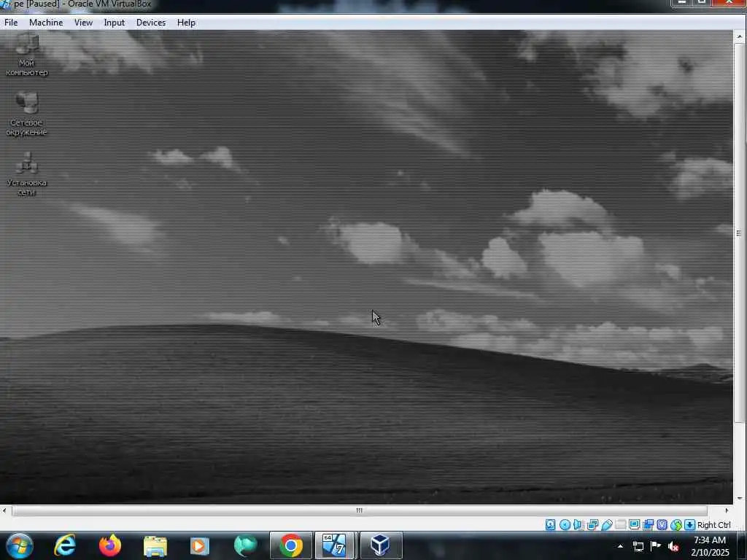747x560 pixels.
Task: Click the network adapters status icon
Action: [592, 525]
